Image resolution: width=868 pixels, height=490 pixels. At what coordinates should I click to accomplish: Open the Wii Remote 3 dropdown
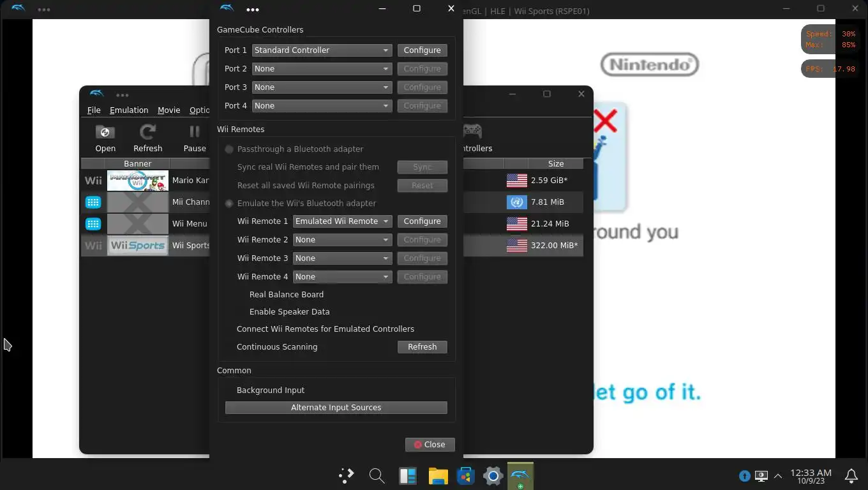click(342, 258)
